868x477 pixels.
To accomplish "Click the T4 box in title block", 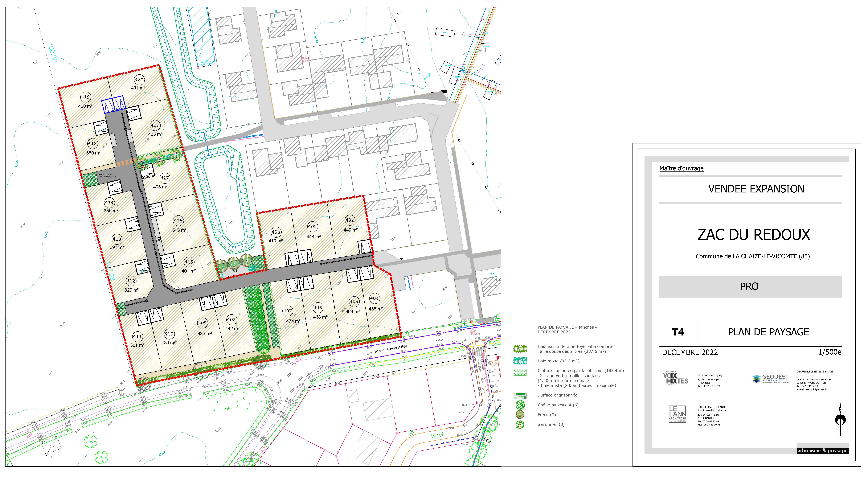I will pos(678,332).
